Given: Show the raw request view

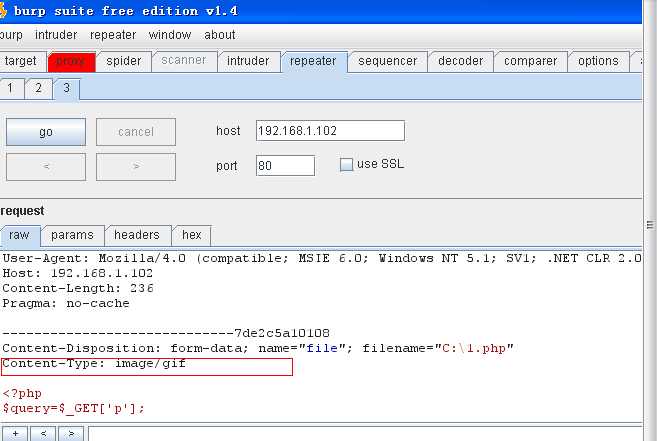Looking at the screenshot, I should [19, 235].
